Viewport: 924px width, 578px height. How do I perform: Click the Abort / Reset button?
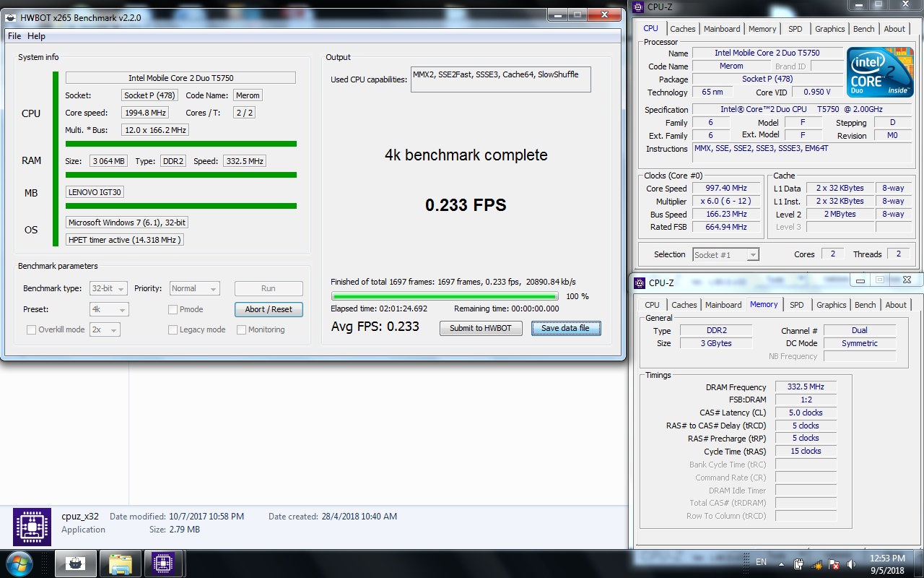[269, 309]
